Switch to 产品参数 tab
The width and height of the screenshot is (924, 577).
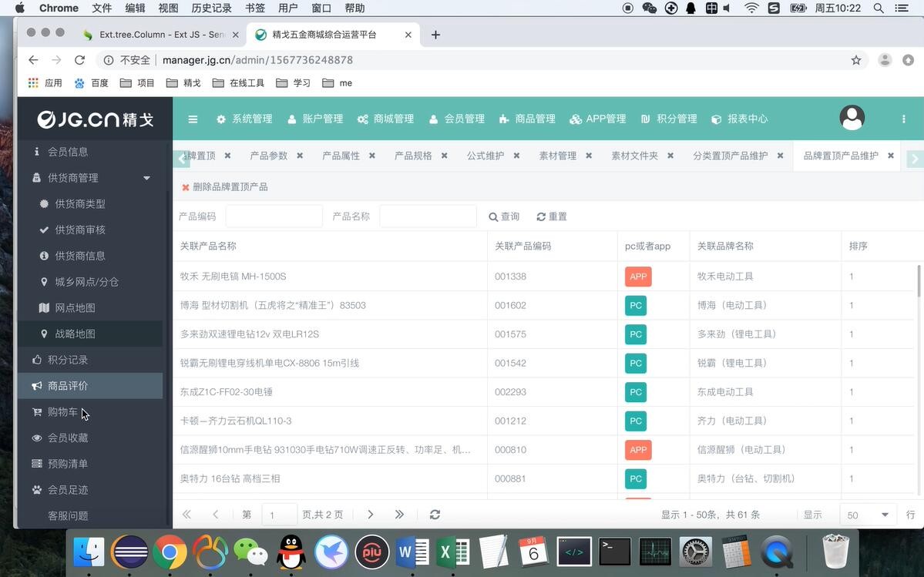(x=269, y=156)
